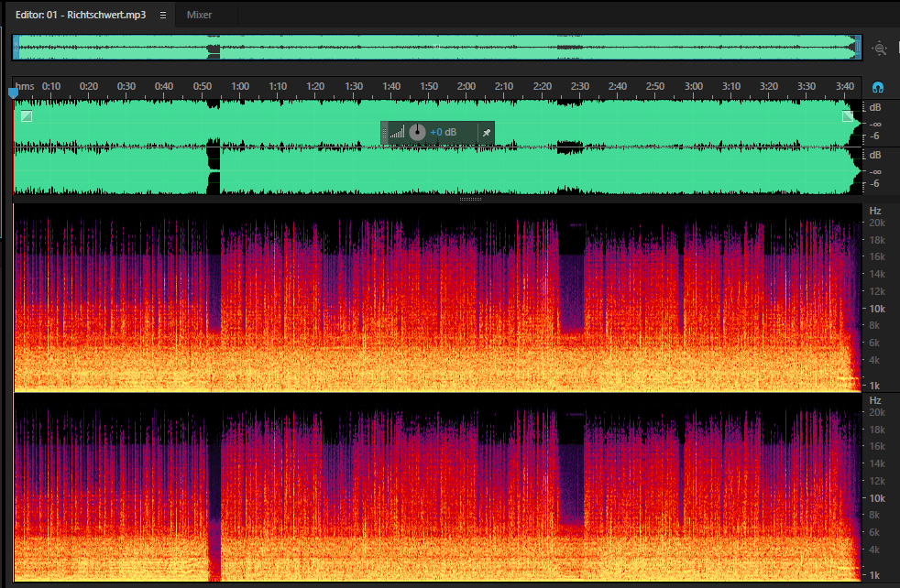The height and width of the screenshot is (588, 900).
Task: Click the upper channel dB scale label
Action: coord(874,107)
